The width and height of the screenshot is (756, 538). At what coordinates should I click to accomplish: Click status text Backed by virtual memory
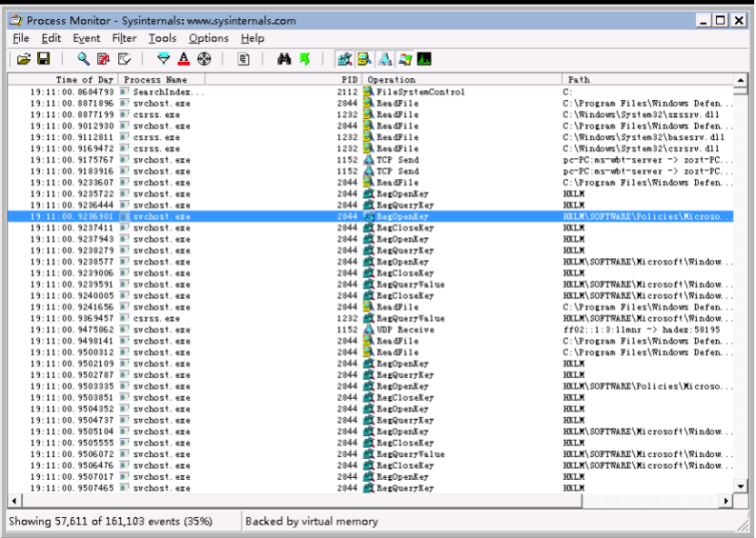point(312,521)
